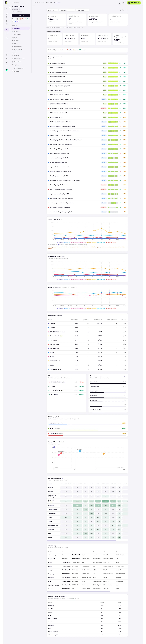The width and height of the screenshot is (146, 644).
Task: Toggle Pmax Online SL in Sentiment trend legend
Action: pos(91,308)
